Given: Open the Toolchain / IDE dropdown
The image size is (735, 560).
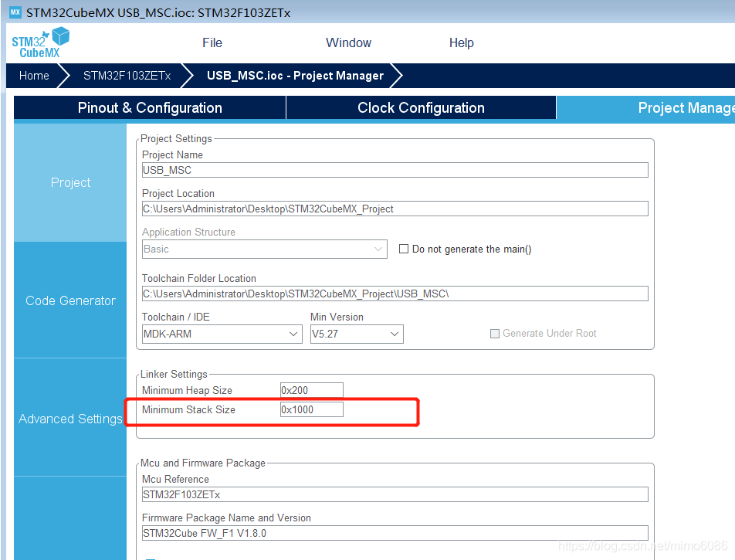Looking at the screenshot, I should [x=222, y=334].
